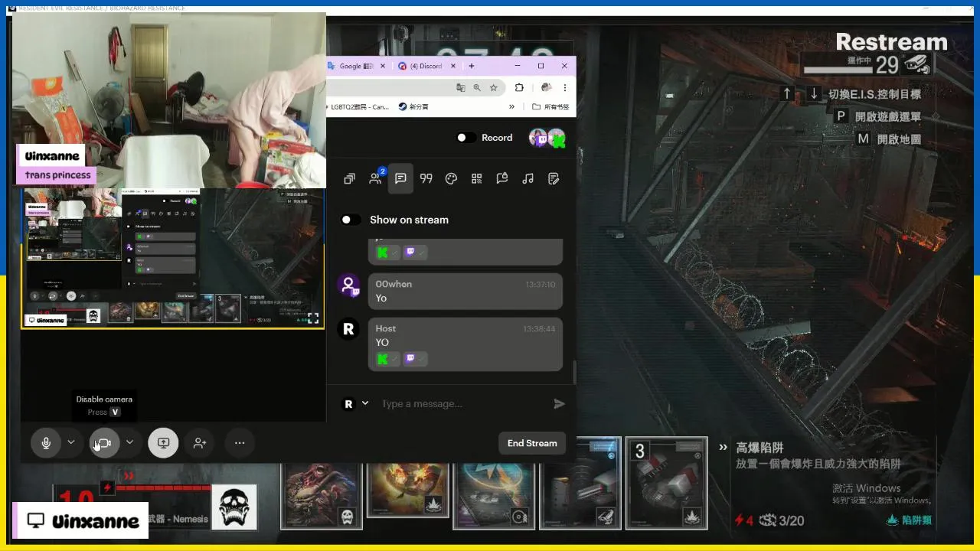The width and height of the screenshot is (980, 551).
Task: Open the guests panel with badge 2
Action: click(376, 178)
